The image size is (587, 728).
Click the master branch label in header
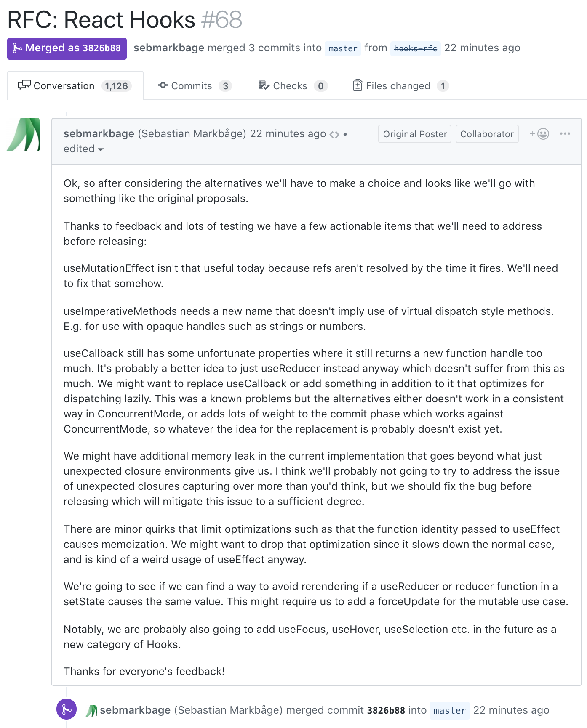point(343,48)
